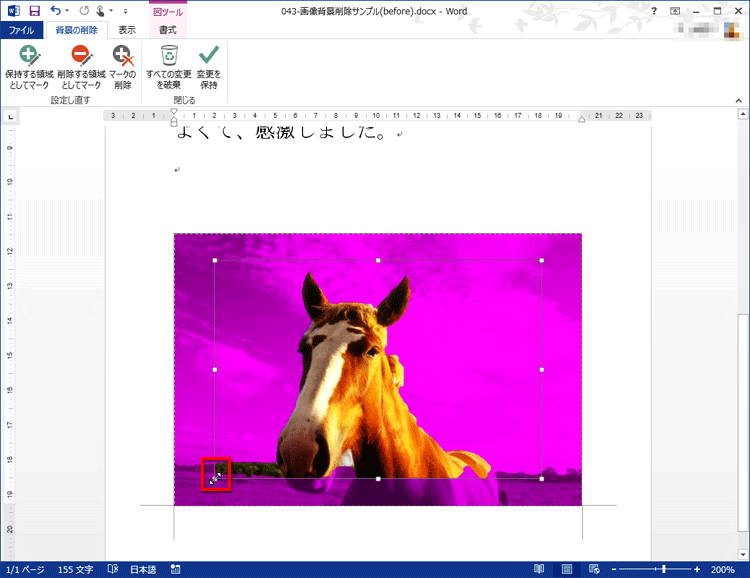Click the proofing check icon
The image size is (750, 578).
pos(113,569)
